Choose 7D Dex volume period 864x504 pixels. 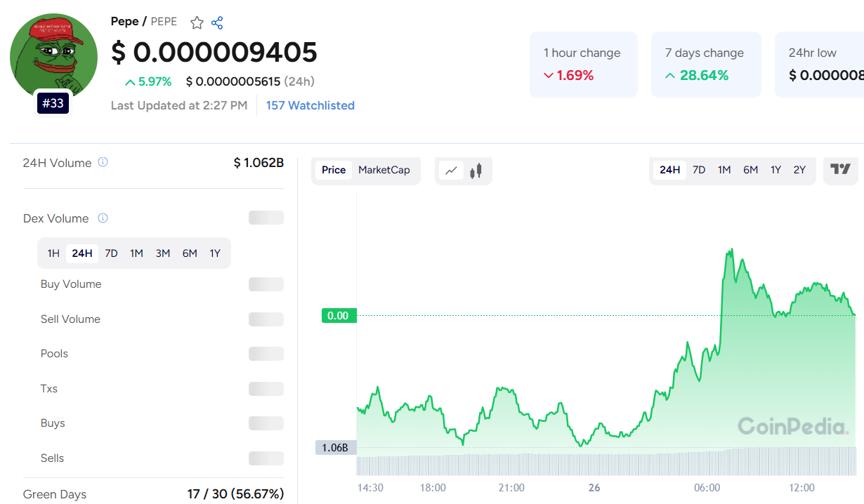pos(111,253)
